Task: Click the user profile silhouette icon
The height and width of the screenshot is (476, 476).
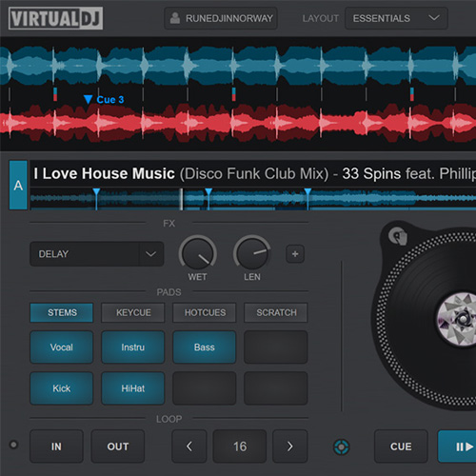Action: tap(175, 18)
